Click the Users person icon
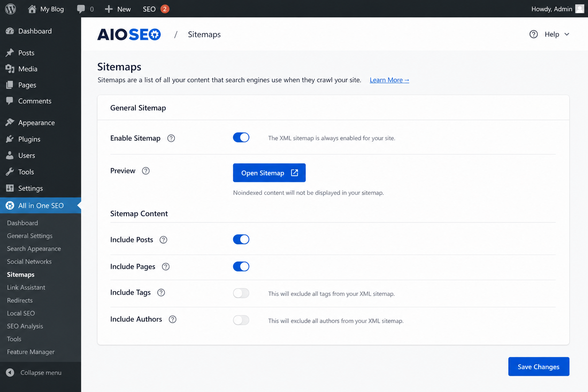This screenshot has height=392, width=588. coord(10,155)
